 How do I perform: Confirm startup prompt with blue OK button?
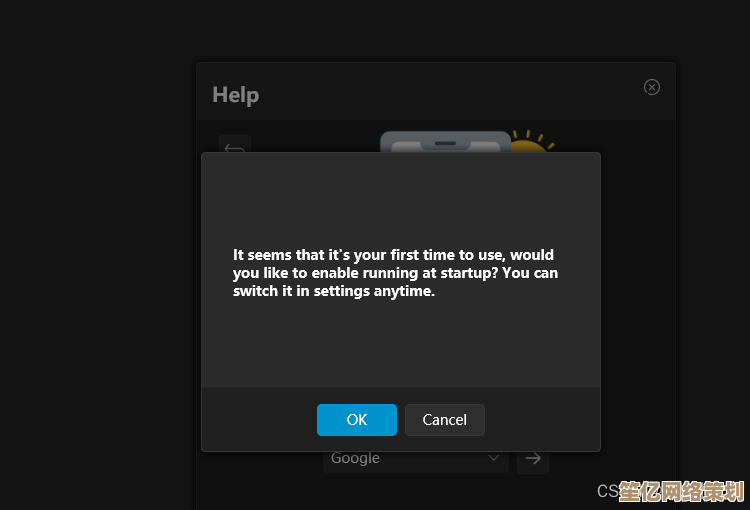click(357, 420)
